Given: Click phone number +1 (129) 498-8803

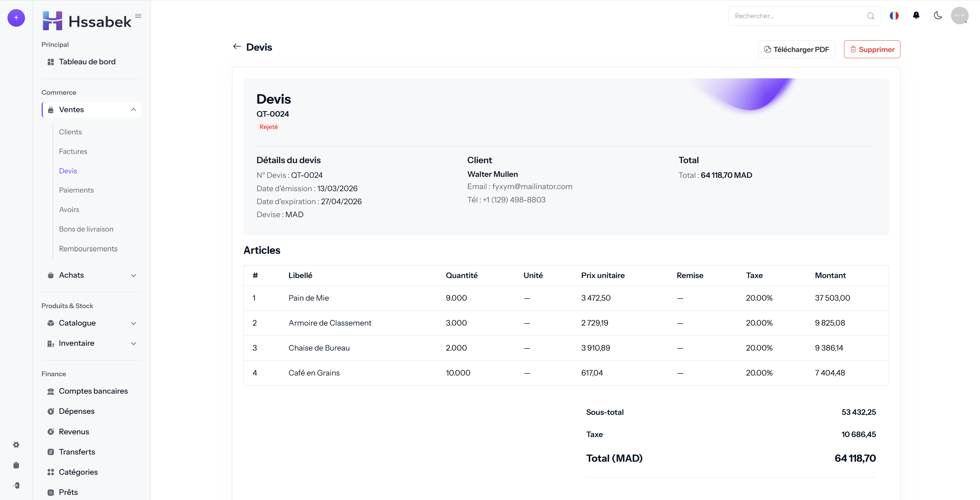Looking at the screenshot, I should (514, 199).
